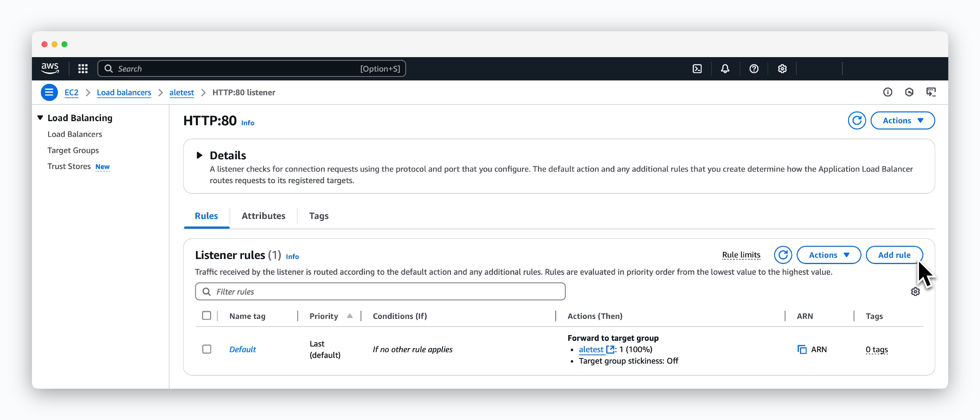Click the ARN column header
This screenshot has height=420, width=980.
pyautogui.click(x=805, y=316)
